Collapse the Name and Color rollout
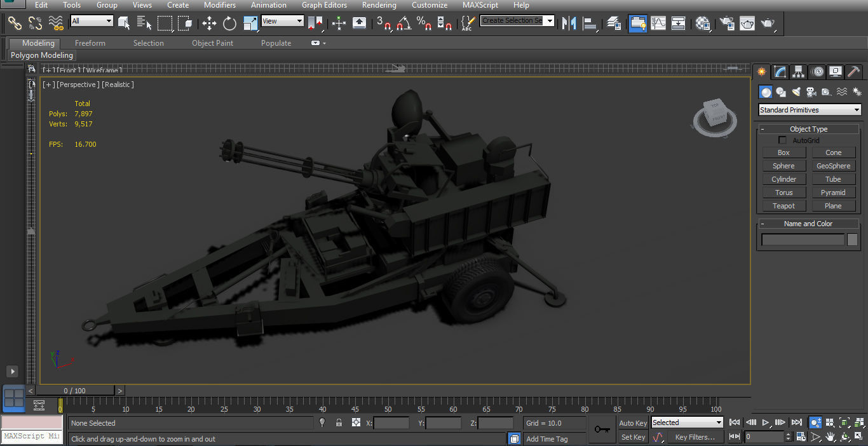Viewport: 868px width, 446px height. pos(808,224)
